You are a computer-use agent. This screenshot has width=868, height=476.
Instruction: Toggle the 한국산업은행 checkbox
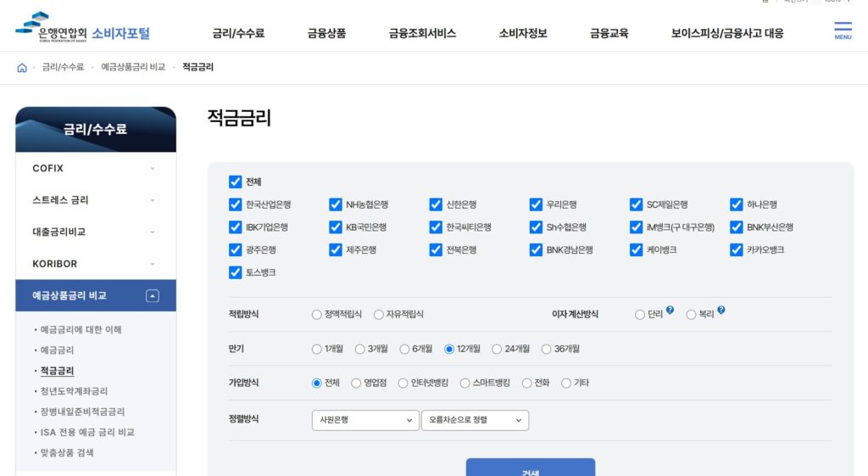236,204
